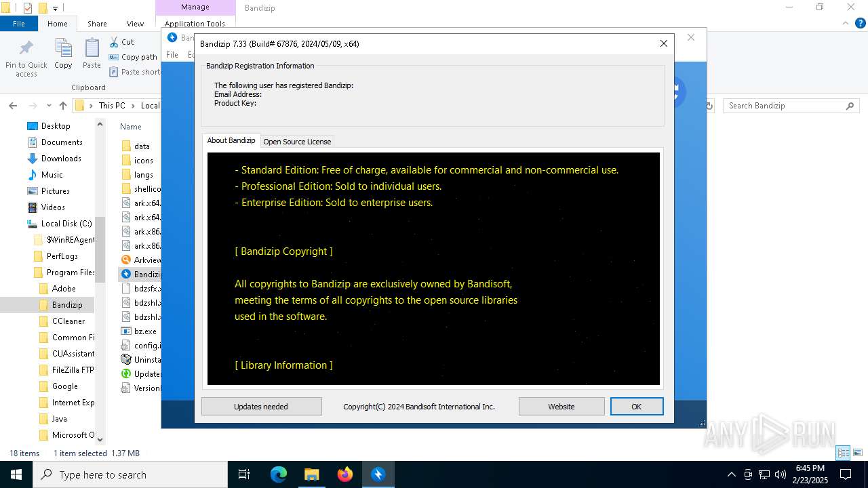Open the Application Tools ribbon tab
The width and height of the screenshot is (868, 488).
pos(195,24)
